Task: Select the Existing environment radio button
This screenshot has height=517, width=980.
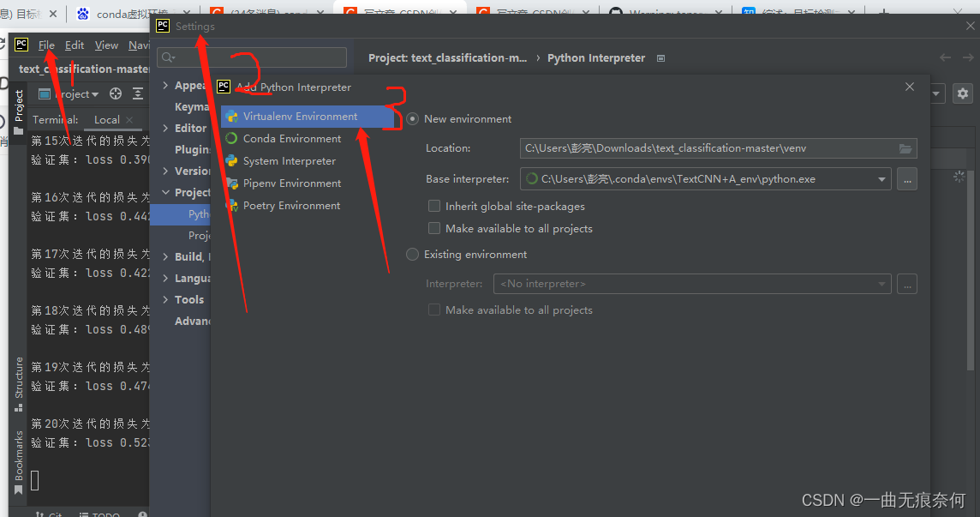Action: (x=413, y=254)
